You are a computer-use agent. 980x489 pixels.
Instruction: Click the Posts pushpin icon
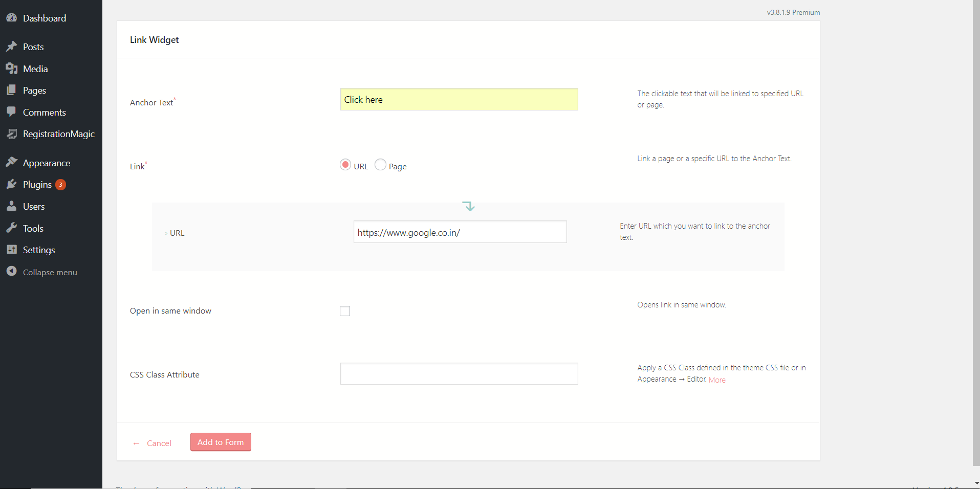pos(11,47)
